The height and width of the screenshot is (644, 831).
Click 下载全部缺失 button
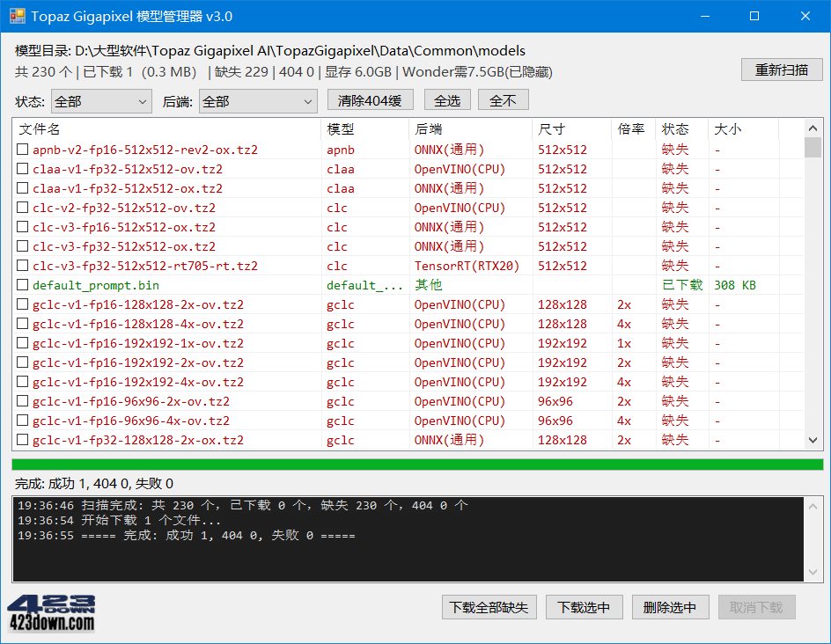(x=489, y=607)
